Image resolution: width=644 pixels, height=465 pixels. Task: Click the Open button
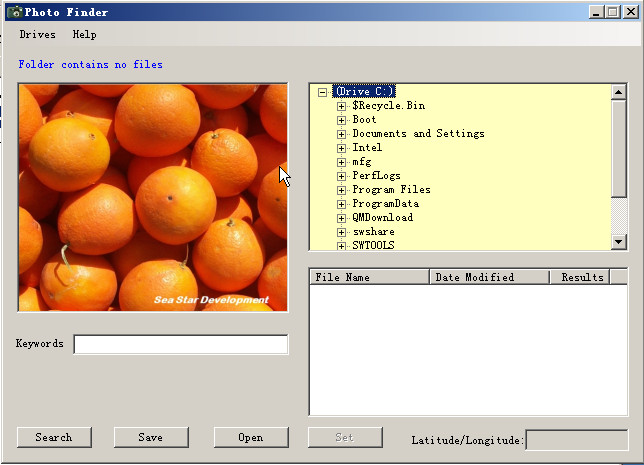[x=251, y=437]
